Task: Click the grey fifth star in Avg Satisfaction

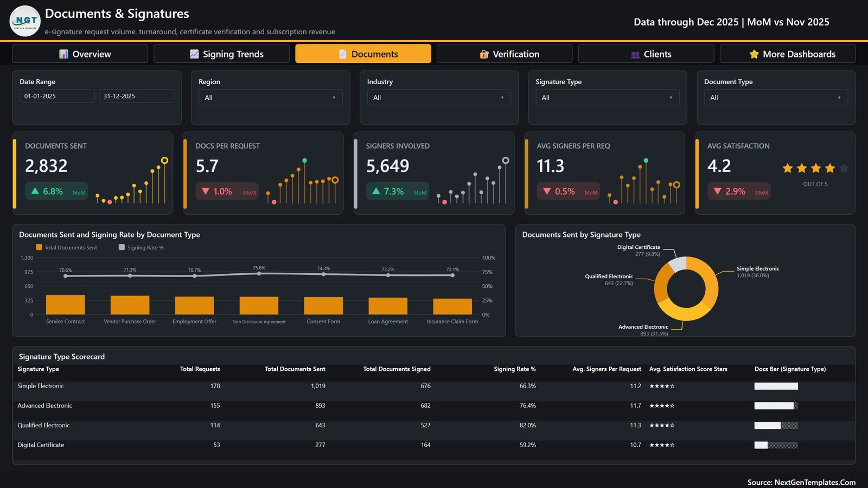Action: (x=844, y=168)
